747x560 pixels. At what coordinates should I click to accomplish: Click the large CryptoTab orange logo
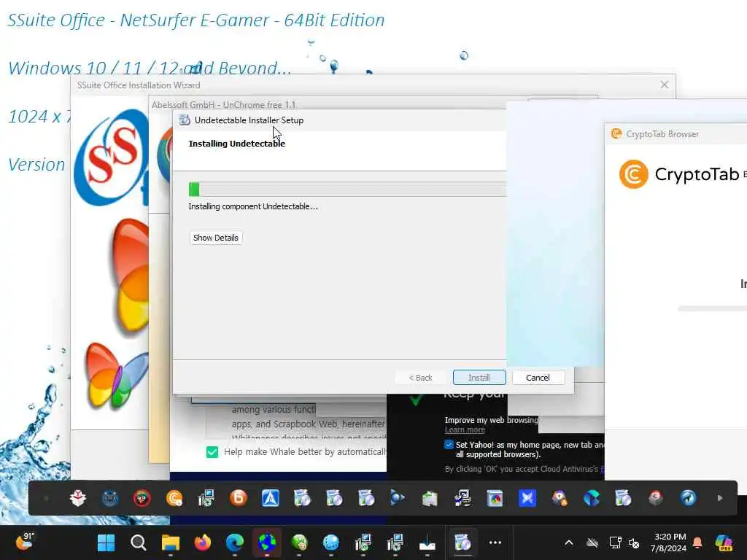click(633, 174)
